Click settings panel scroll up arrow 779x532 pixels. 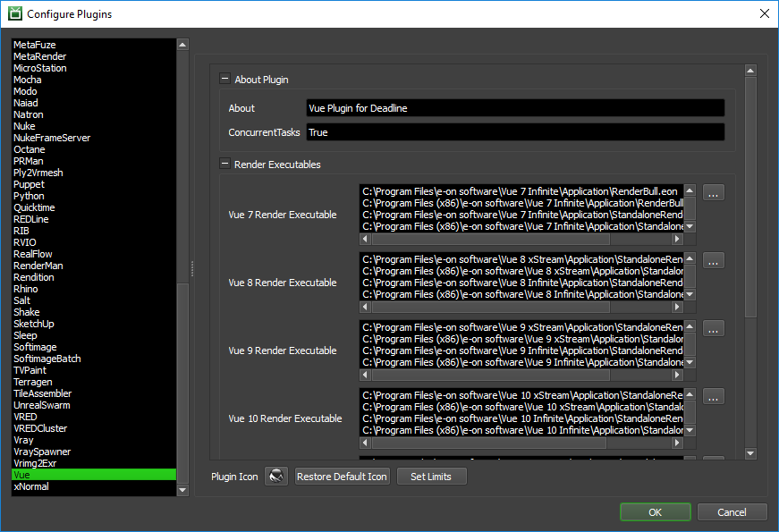(x=750, y=71)
